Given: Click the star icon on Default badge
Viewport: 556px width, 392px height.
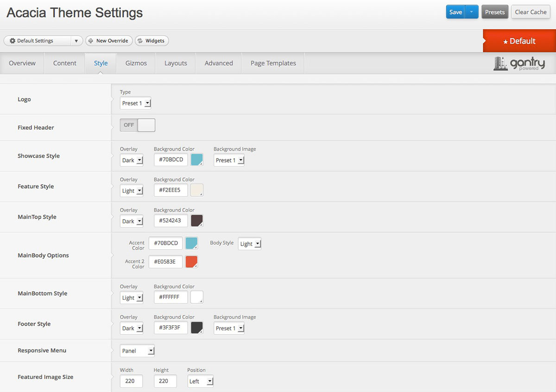Looking at the screenshot, I should click(505, 42).
